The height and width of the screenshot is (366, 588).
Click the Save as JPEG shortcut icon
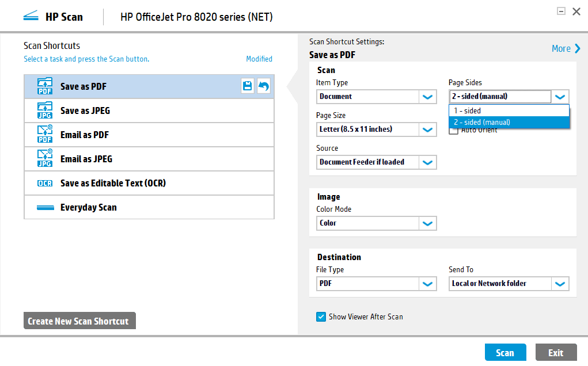click(x=44, y=110)
